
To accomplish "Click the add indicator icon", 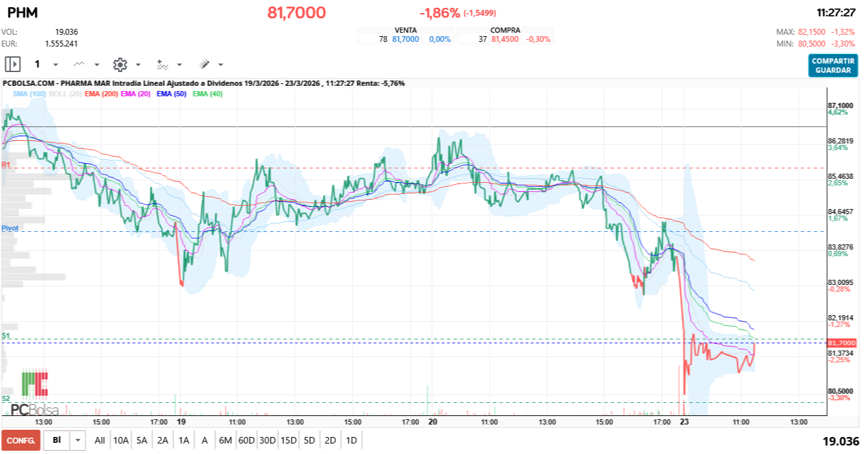I will (x=162, y=65).
